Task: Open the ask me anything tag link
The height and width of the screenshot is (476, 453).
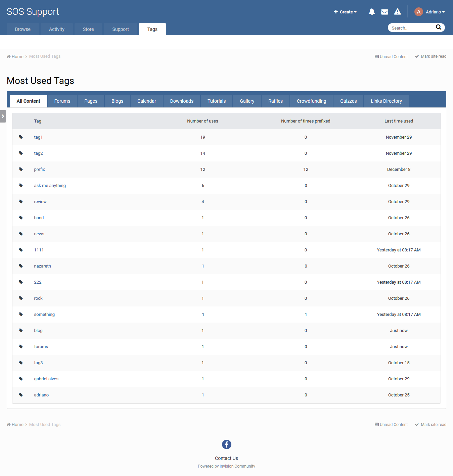Action: (x=50, y=185)
